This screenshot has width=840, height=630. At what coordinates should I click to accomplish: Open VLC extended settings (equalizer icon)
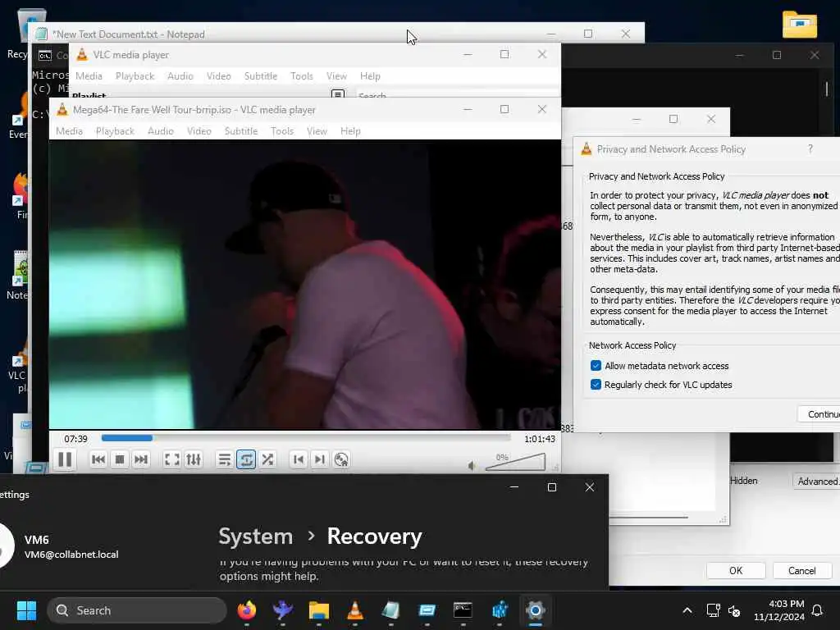click(x=194, y=459)
